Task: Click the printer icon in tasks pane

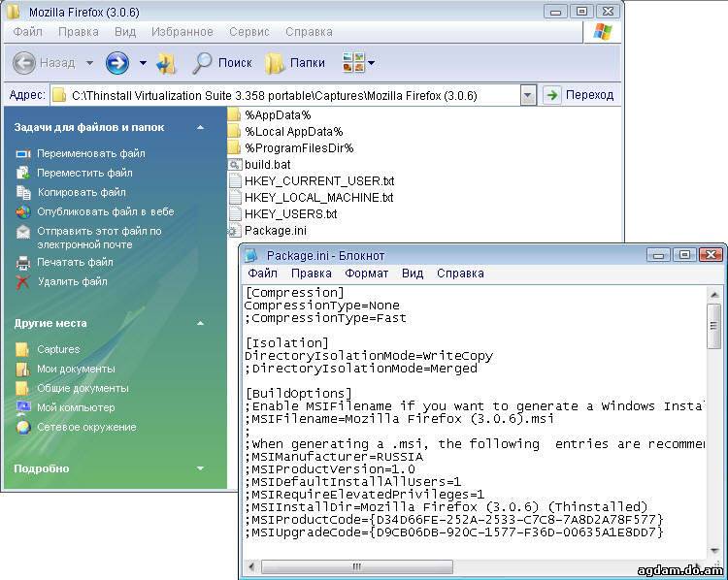Action: point(23,263)
